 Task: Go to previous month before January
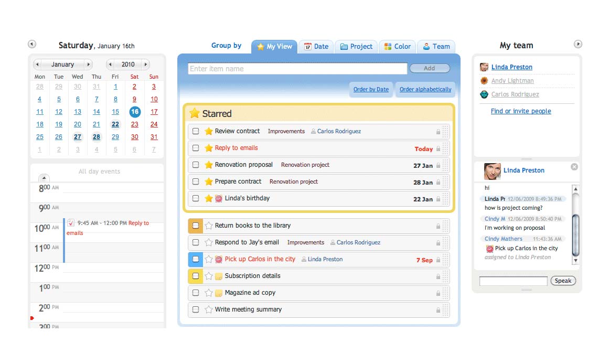coord(37,65)
